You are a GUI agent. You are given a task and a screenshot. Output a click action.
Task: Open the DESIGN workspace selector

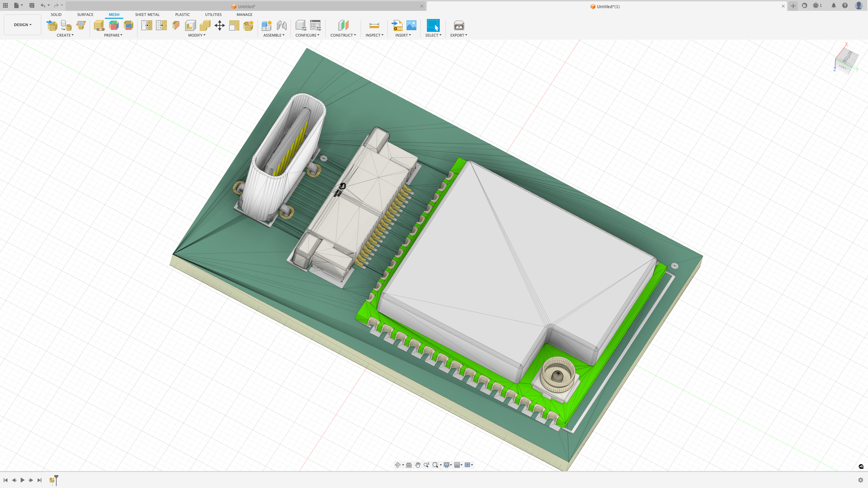coord(22,24)
